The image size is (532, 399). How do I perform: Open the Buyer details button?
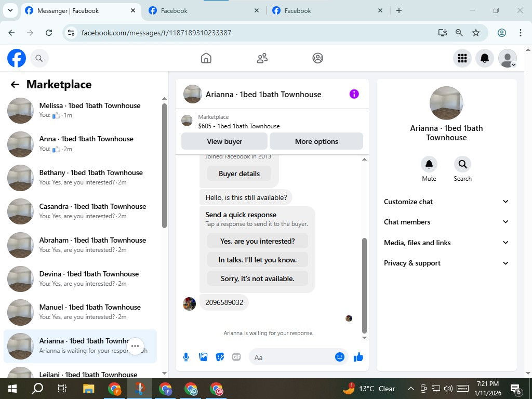239,174
